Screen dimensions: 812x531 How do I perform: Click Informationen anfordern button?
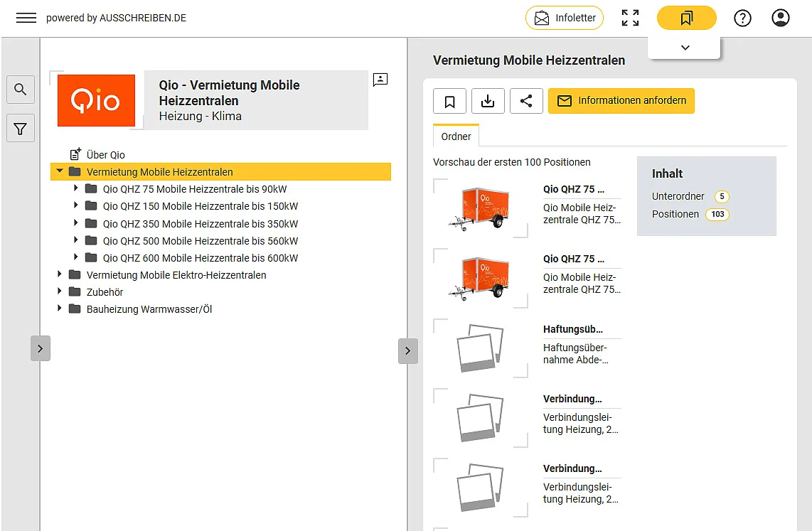click(x=621, y=101)
